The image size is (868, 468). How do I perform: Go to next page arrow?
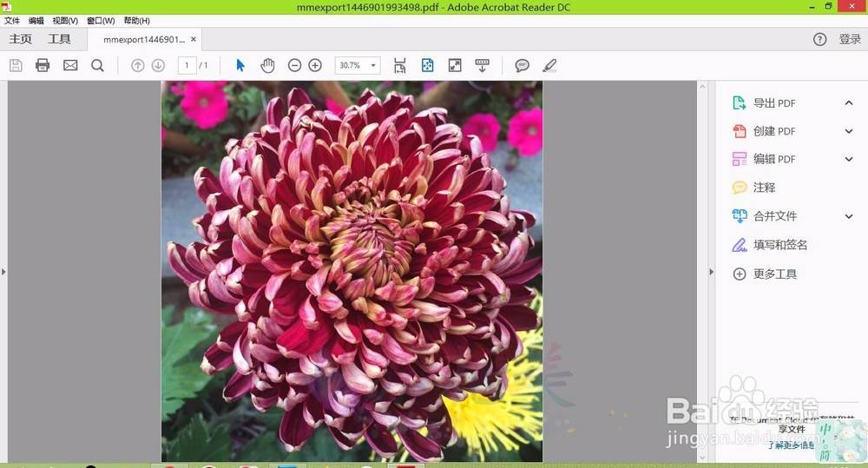pos(158,65)
